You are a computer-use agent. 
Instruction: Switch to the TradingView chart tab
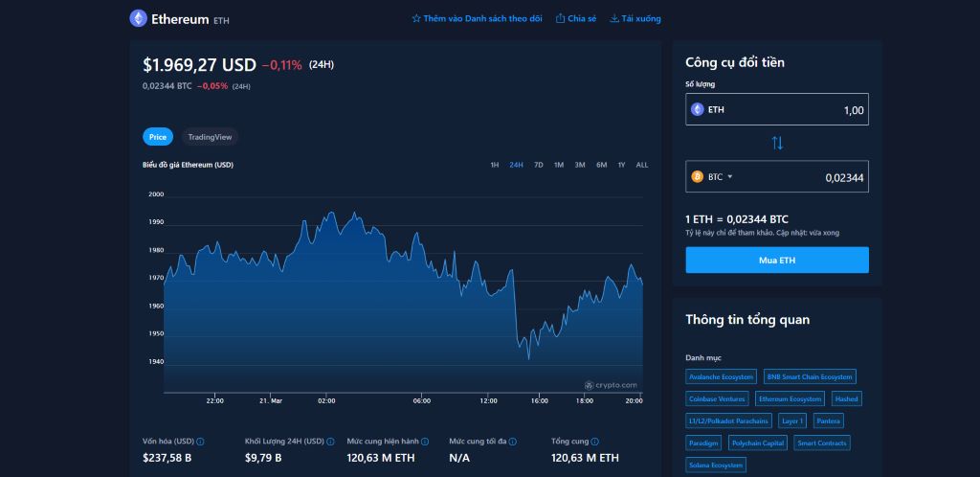[210, 137]
